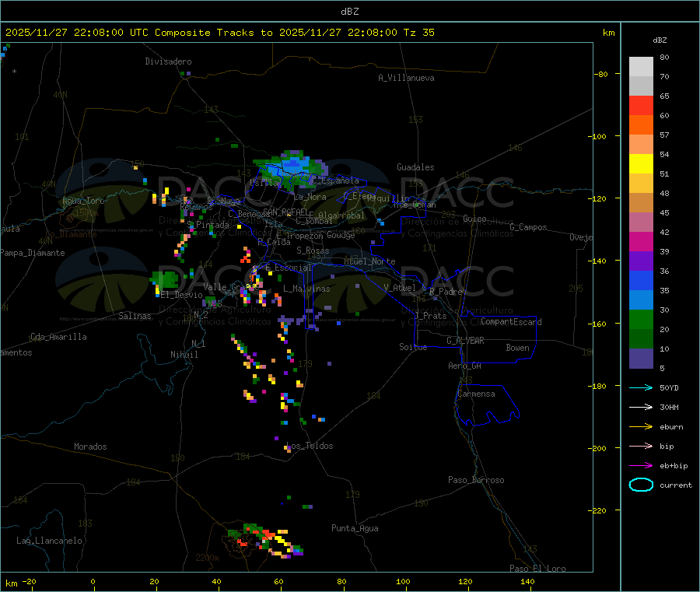Click the Lag.Llancanelo map label
Image resolution: width=700 pixels, height=592 pixels.
(x=49, y=541)
